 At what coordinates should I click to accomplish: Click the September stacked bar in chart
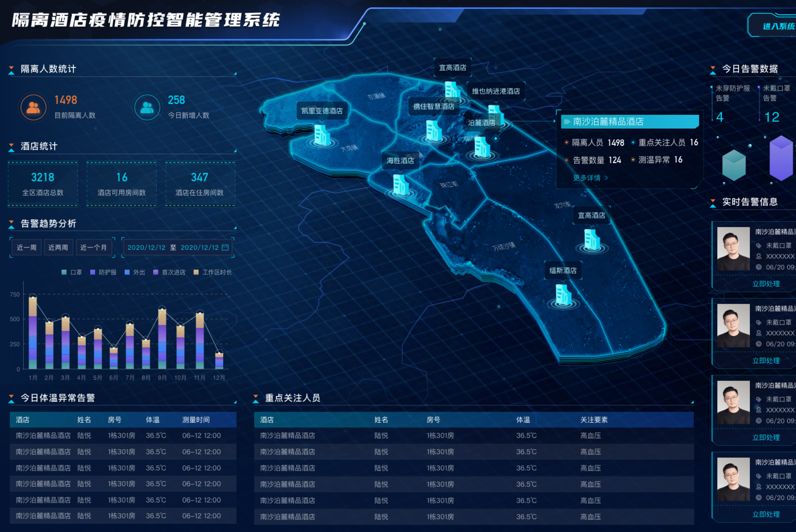point(162,339)
